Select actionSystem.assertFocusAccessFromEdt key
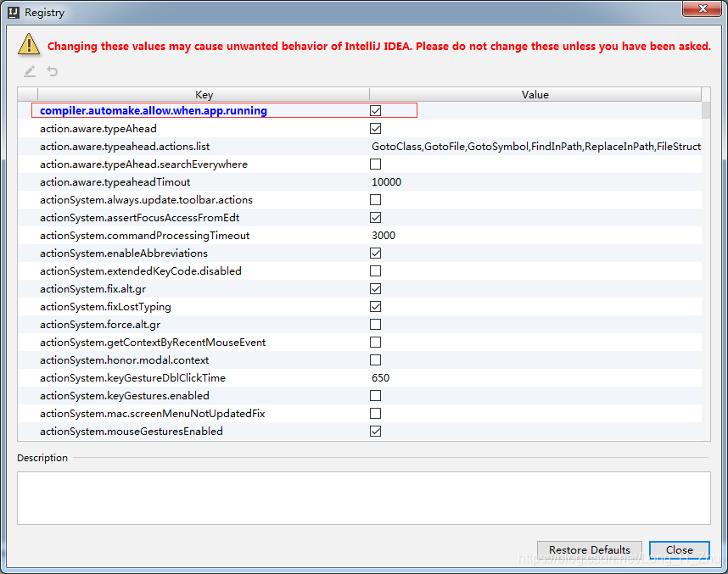Image resolution: width=728 pixels, height=574 pixels. 139,218
